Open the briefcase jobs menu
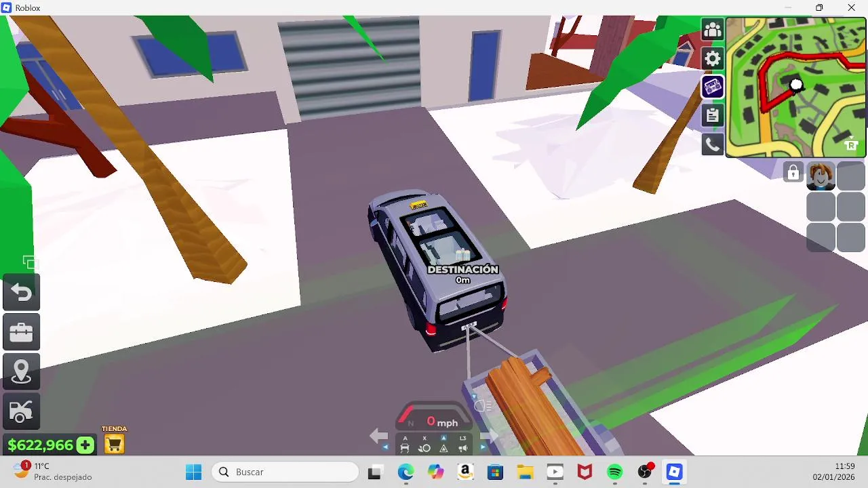Screen dimensions: 868x488 [x=21, y=332]
